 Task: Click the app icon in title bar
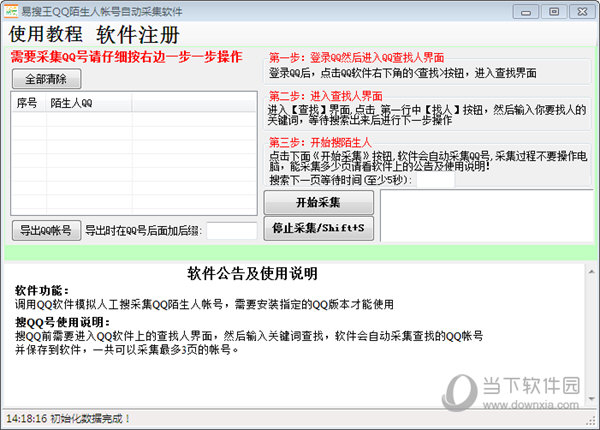(x=11, y=11)
